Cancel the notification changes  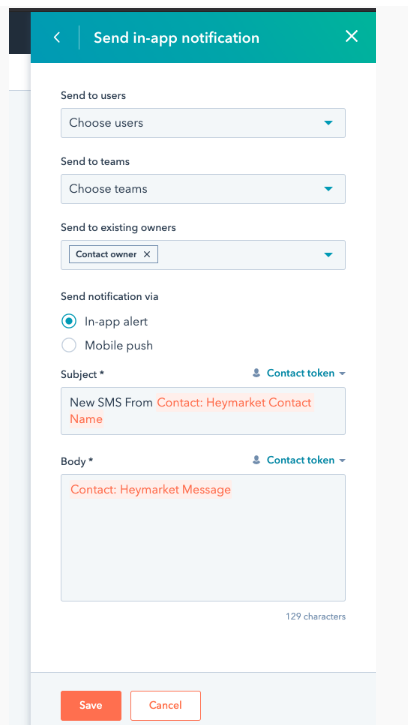tap(165, 706)
